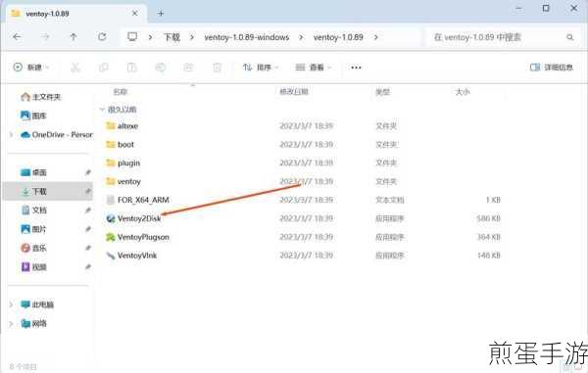Click the 146 KB size of VentoyVlnk
Screen dimensions: 588x373
(x=489, y=256)
